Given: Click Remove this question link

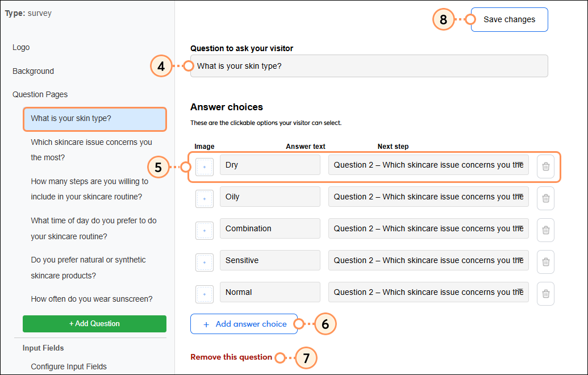Looking at the screenshot, I should coord(231,357).
